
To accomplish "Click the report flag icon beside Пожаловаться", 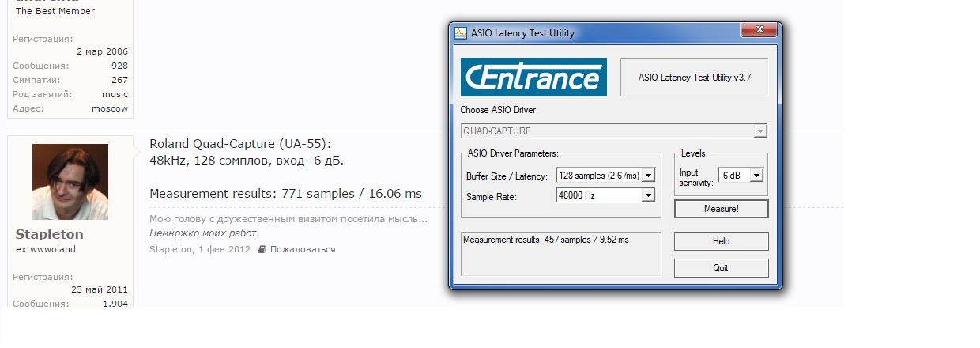I will pyautogui.click(x=262, y=249).
